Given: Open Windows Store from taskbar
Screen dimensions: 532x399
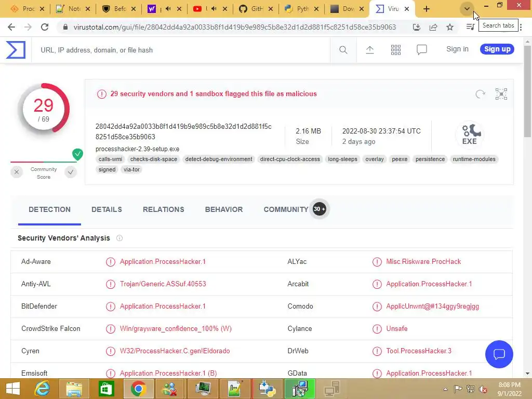Looking at the screenshot, I should click(x=106, y=389).
